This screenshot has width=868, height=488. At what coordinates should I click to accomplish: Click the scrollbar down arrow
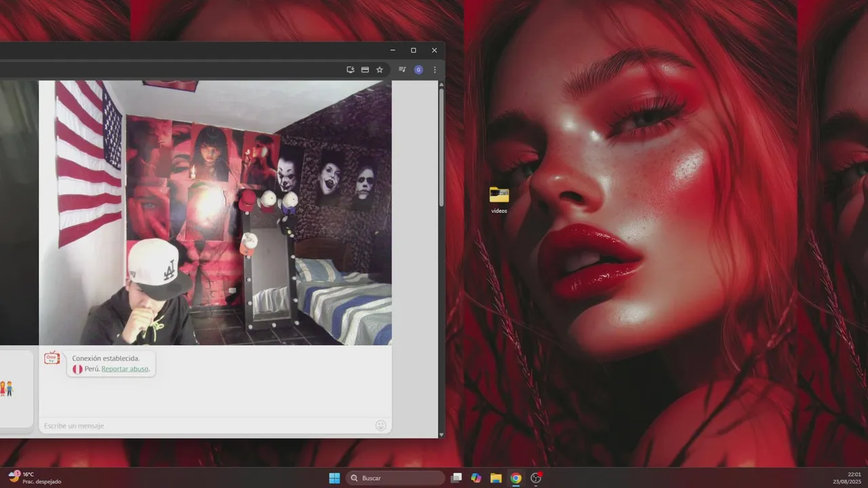click(441, 434)
